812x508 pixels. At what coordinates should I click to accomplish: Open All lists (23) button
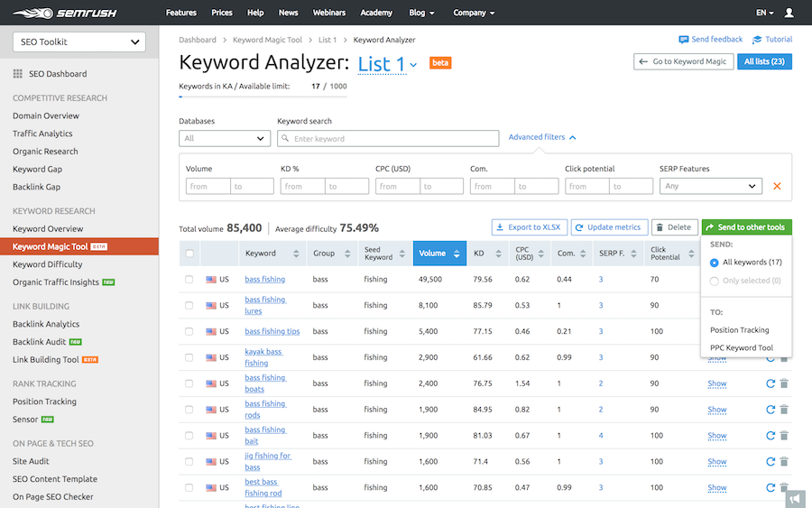(764, 61)
